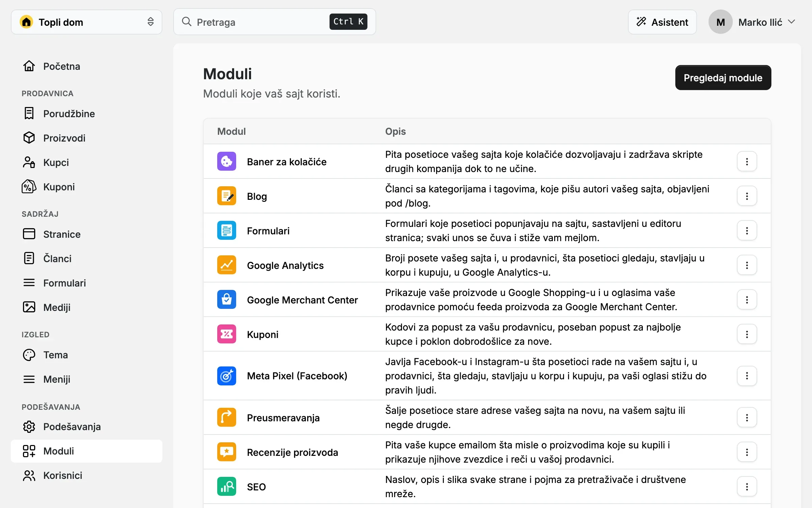Click the Preusmeravanja redirect arrow icon
812x508 pixels.
click(226, 418)
